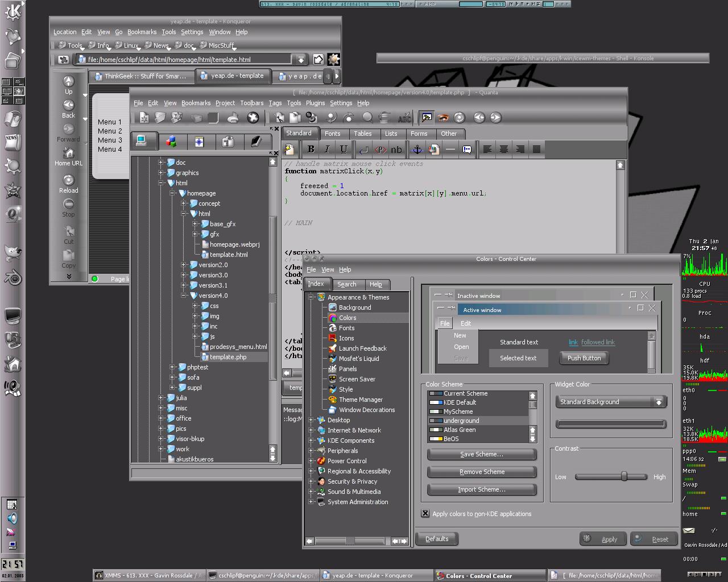Screen dimensions: 728x582
Task: Click the find magnifier icon in Quanta
Action: [x=367, y=118]
